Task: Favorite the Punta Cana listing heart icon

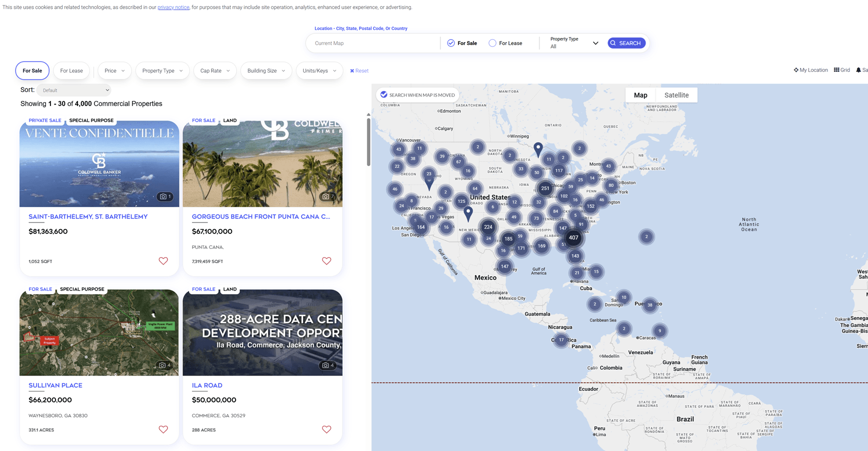Action: pos(326,261)
